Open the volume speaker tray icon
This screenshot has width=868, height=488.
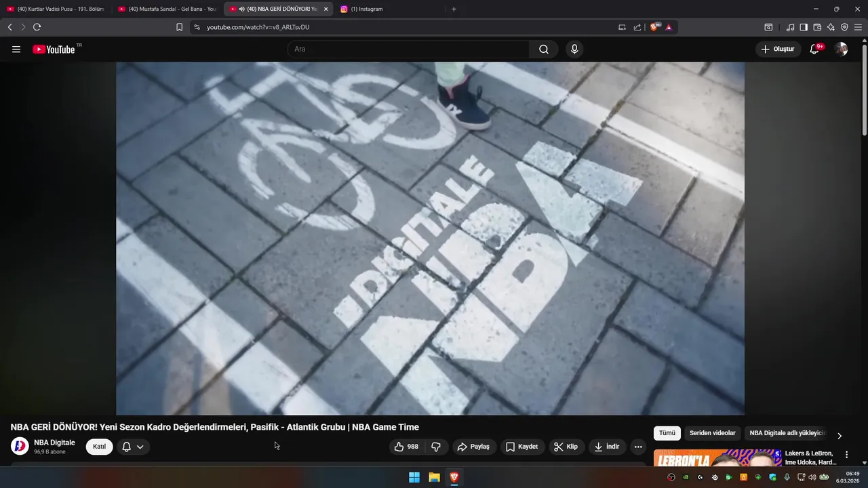pyautogui.click(x=812, y=478)
